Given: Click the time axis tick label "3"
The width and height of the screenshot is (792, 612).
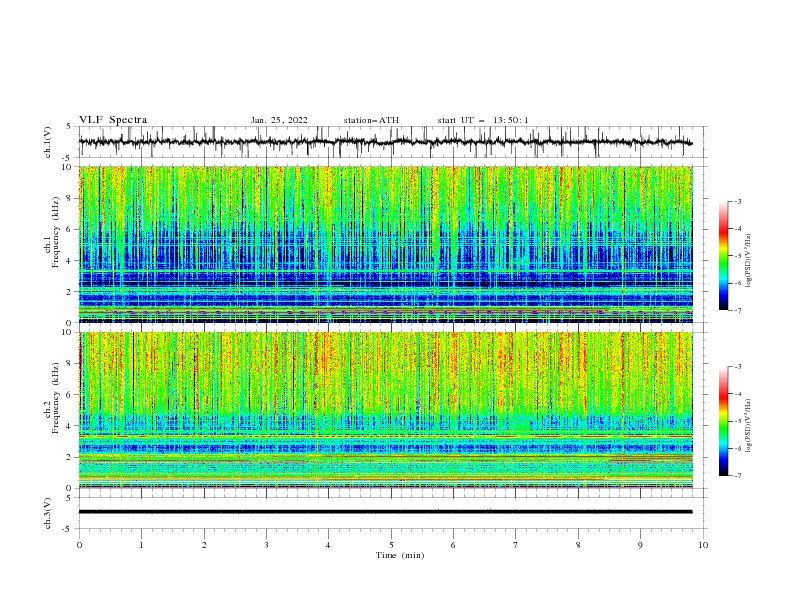Looking at the screenshot, I should tap(266, 545).
